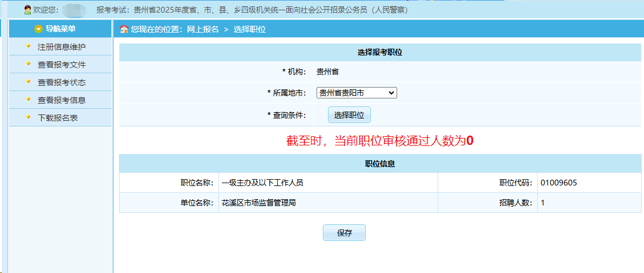Click the 欢迎您 greeting text
This screenshot has height=273, width=644.
(x=46, y=10)
